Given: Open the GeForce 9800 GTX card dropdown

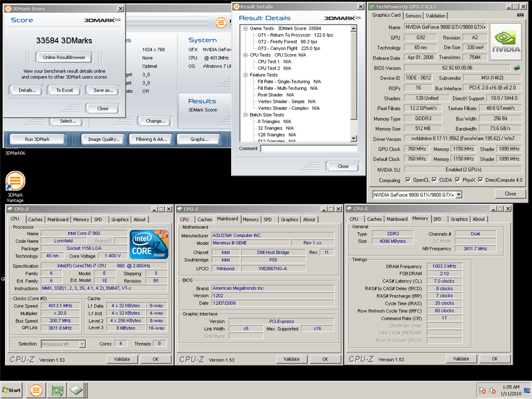Looking at the screenshot, I should click(x=459, y=194).
